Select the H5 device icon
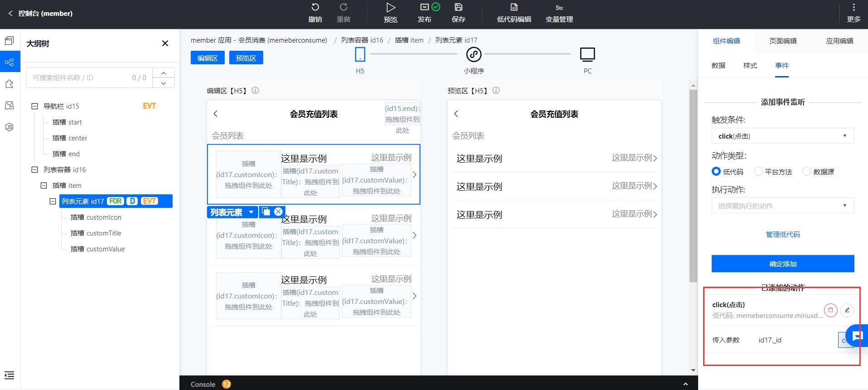868x390 pixels. [x=360, y=55]
